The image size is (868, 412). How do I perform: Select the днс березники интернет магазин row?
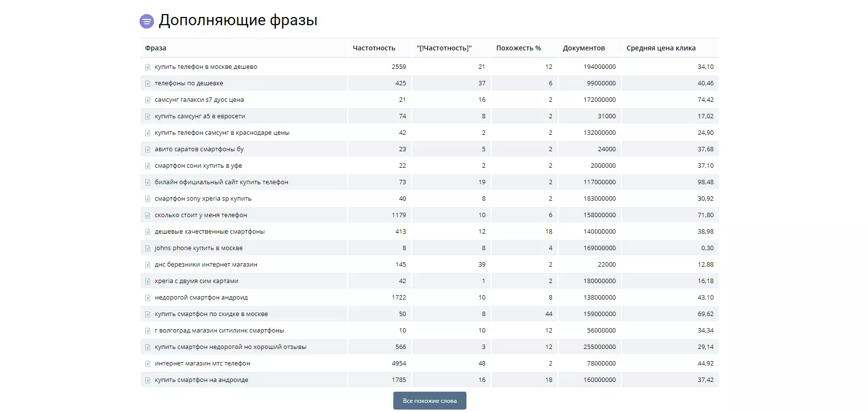[430, 265]
